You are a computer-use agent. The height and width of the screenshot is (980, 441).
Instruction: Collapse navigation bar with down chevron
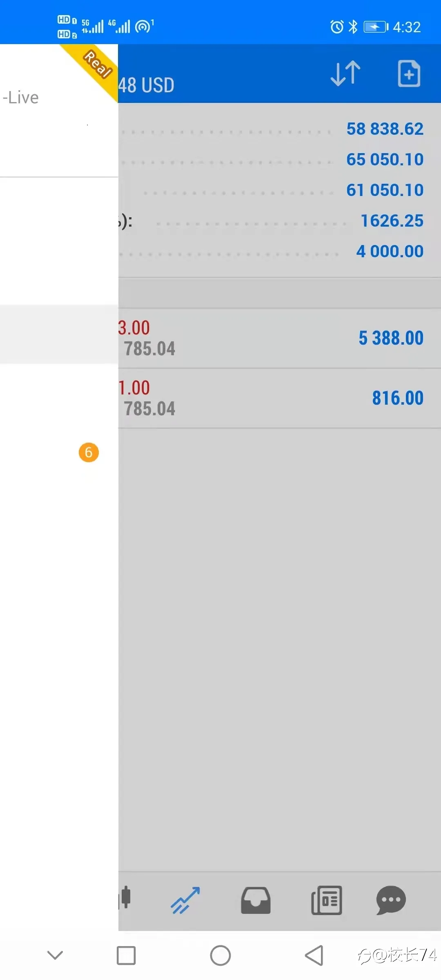(x=55, y=955)
